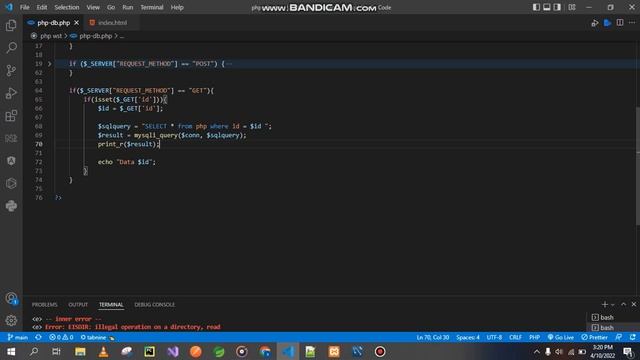Switch to the DEBUG CONSOLE tab
This screenshot has width=640, height=360.
point(154,305)
